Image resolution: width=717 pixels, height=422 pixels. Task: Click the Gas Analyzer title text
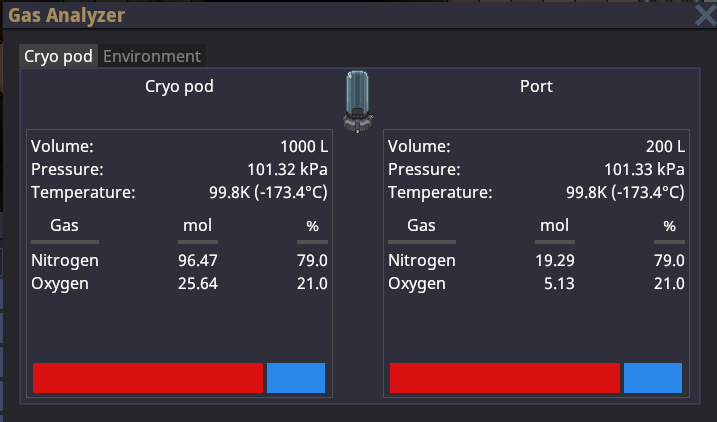tap(67, 15)
